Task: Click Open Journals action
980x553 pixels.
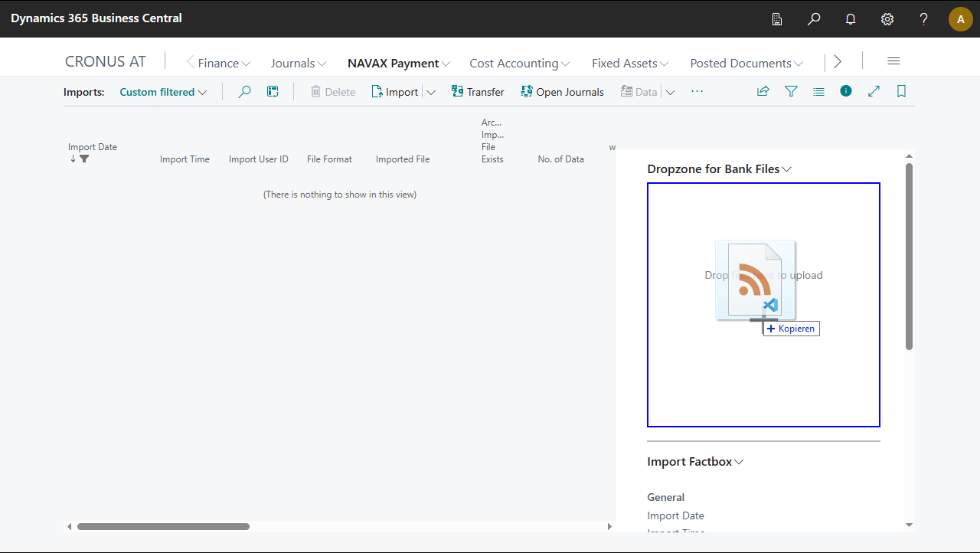Action: click(562, 92)
